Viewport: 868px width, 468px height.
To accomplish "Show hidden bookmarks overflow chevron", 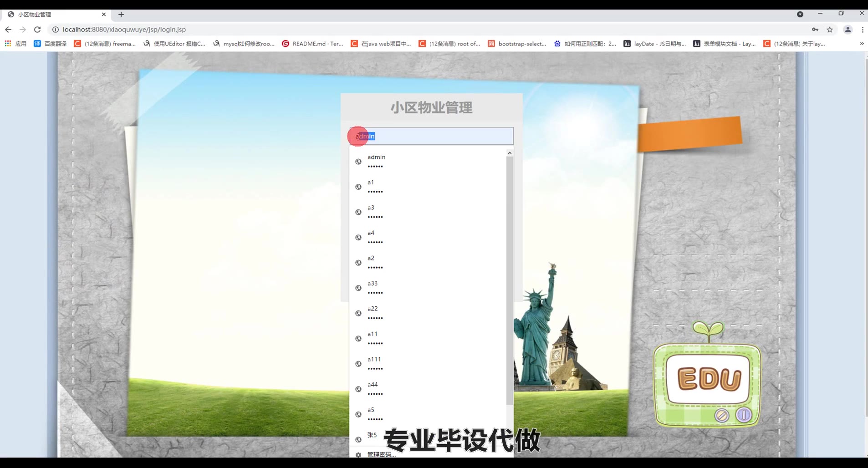I will [x=862, y=44].
